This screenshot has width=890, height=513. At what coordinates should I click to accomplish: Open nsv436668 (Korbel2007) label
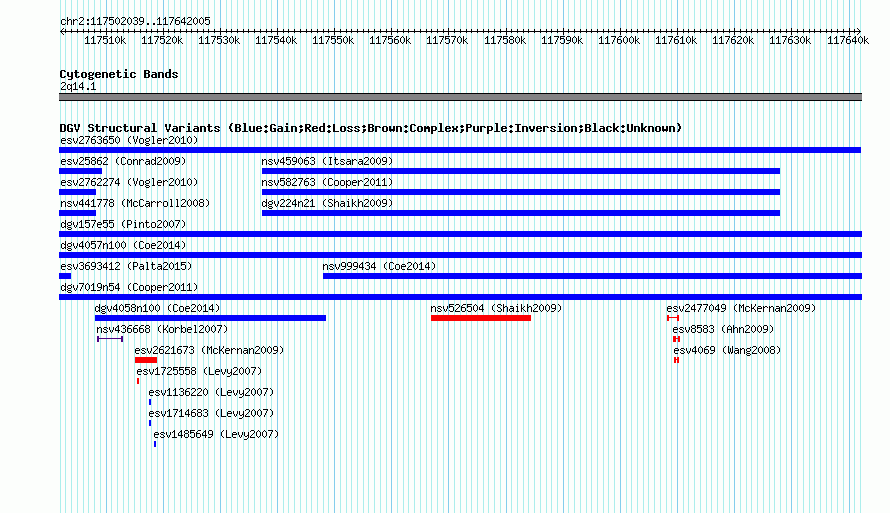(162, 329)
